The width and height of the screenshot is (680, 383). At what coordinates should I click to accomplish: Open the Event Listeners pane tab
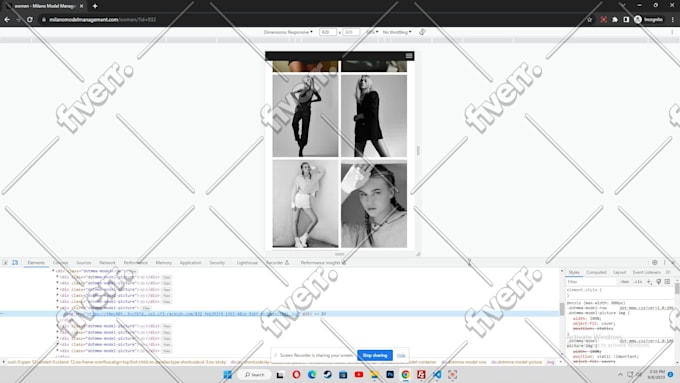pyautogui.click(x=646, y=272)
